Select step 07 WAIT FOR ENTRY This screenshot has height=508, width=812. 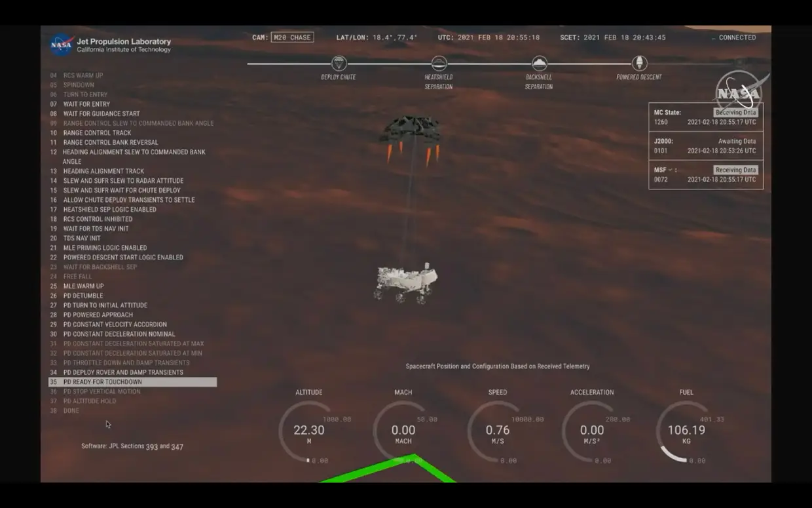pyautogui.click(x=80, y=104)
